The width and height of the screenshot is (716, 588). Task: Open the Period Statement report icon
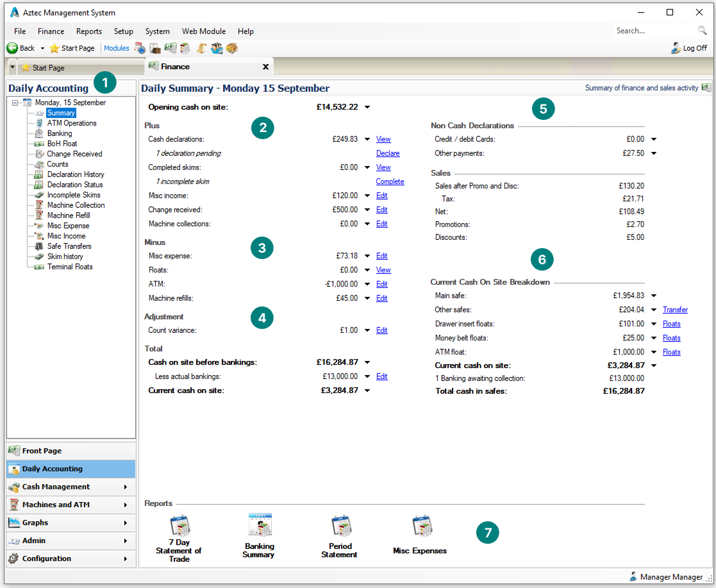[x=340, y=525]
